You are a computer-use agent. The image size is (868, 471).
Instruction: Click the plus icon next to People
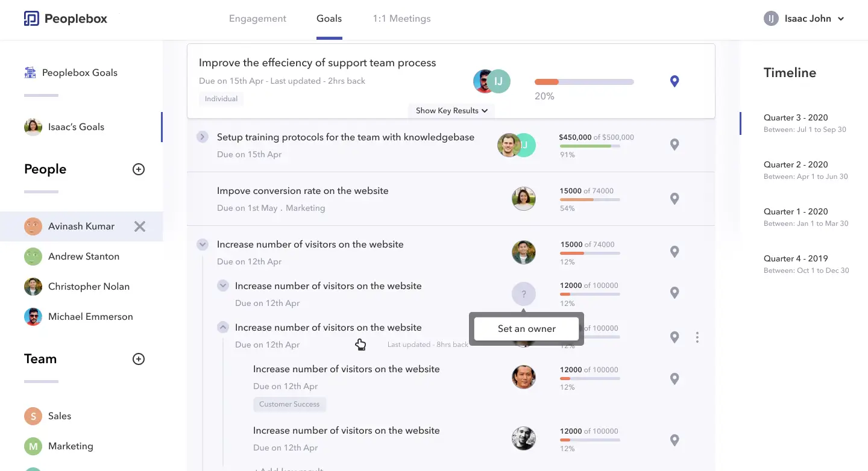(139, 169)
